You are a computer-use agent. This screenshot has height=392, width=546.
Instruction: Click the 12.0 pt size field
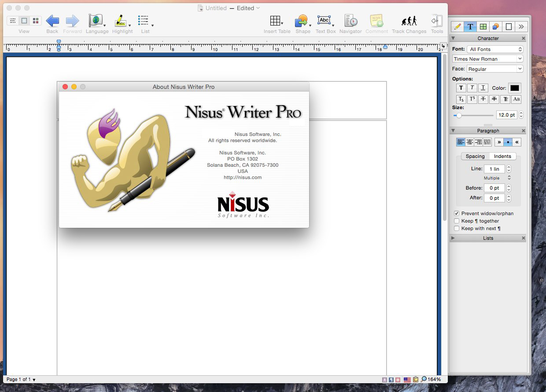(506, 115)
